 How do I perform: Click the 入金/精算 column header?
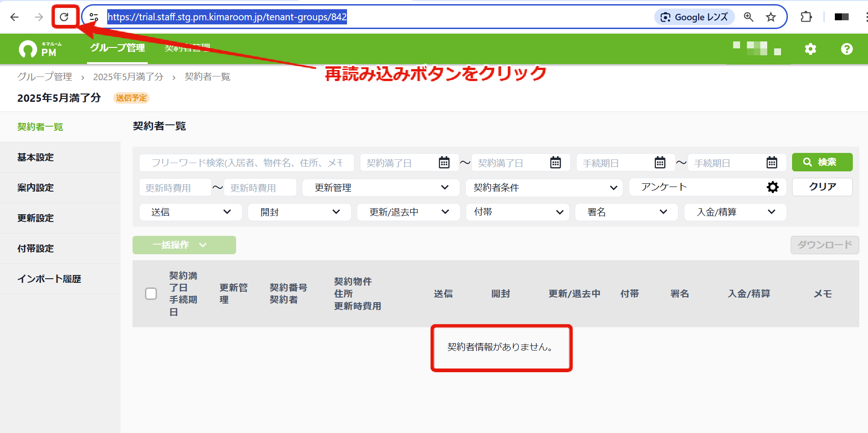tap(749, 293)
